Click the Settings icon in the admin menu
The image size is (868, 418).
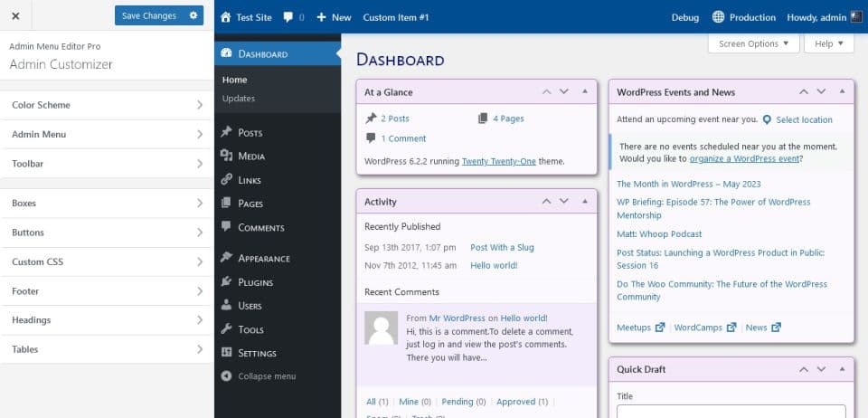(226, 352)
